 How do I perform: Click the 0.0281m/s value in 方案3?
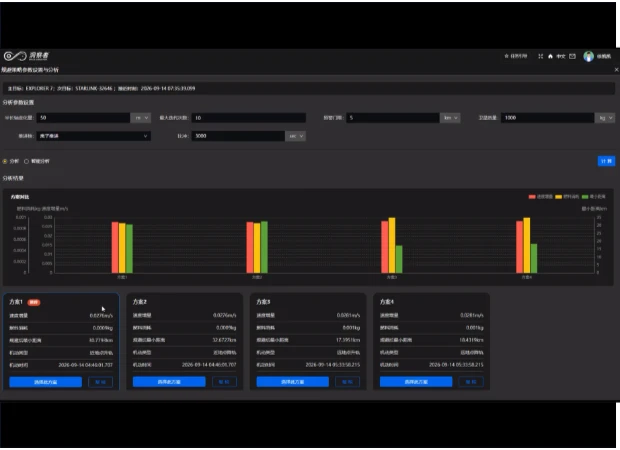pyautogui.click(x=348, y=315)
